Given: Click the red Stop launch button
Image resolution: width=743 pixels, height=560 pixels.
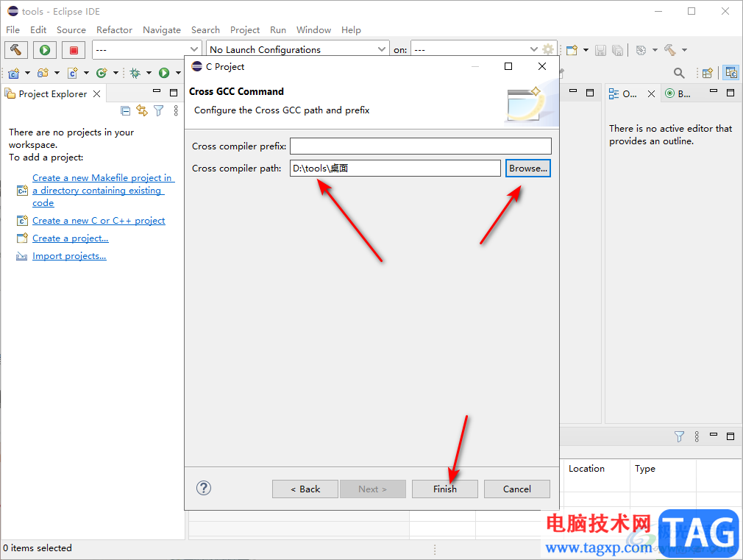Looking at the screenshot, I should pos(74,50).
